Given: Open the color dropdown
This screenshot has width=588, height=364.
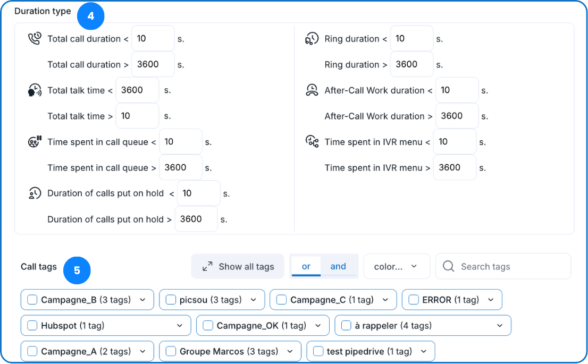Looking at the screenshot, I should [396, 267].
